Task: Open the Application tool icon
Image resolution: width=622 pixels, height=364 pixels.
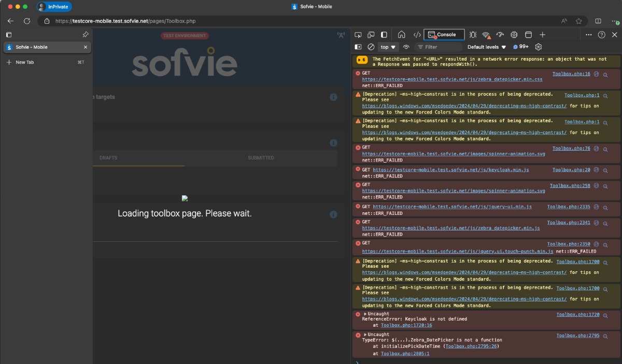Action: point(529,35)
